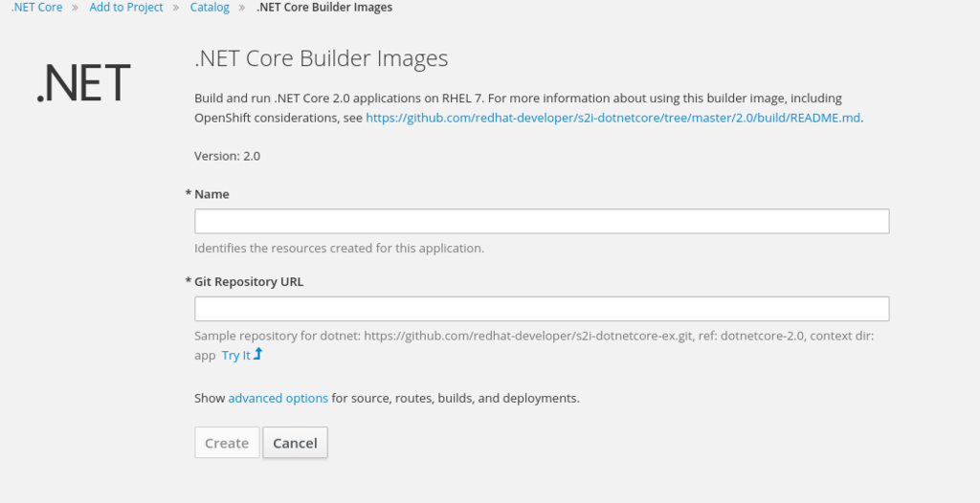
Task: Click the current '.NET Core Builder Images' breadcrumb
Action: pyautogui.click(x=324, y=8)
